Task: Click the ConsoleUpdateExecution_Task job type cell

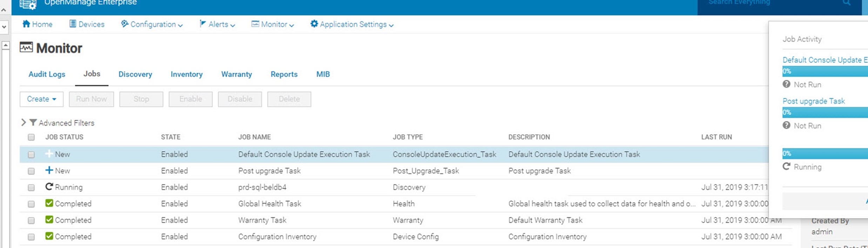Action: [x=444, y=154]
